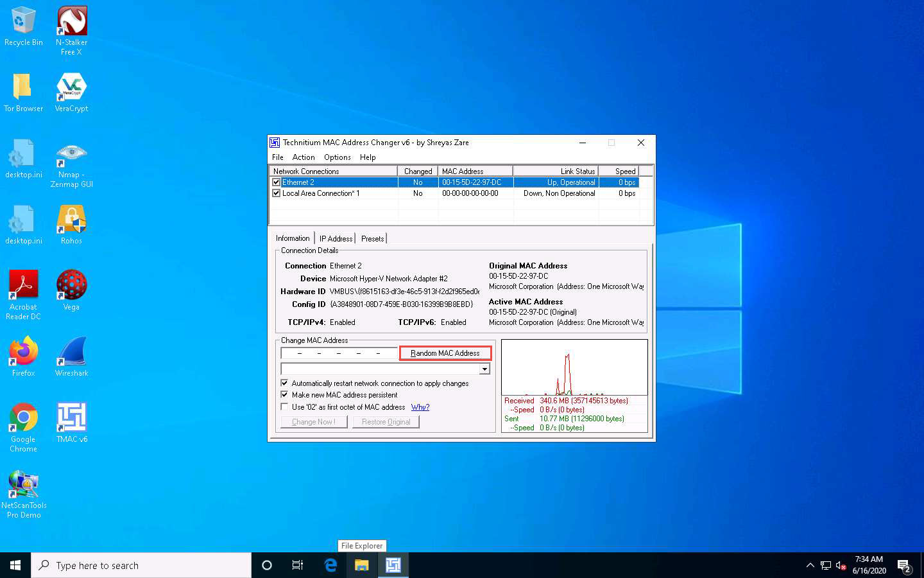Open the Action menu
This screenshot has height=578, width=924.
(x=304, y=157)
